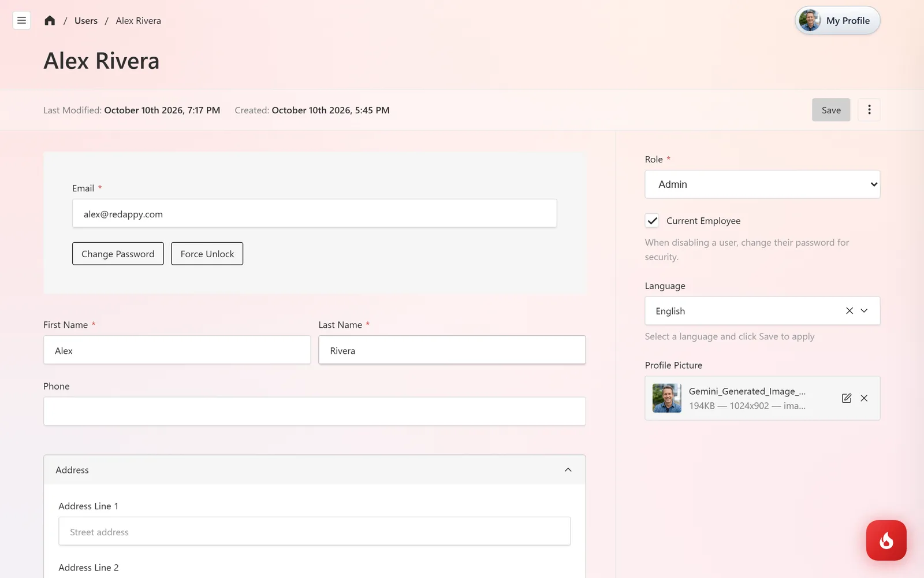This screenshot has height=578, width=924.
Task: Click the Save button
Action: 831,110
